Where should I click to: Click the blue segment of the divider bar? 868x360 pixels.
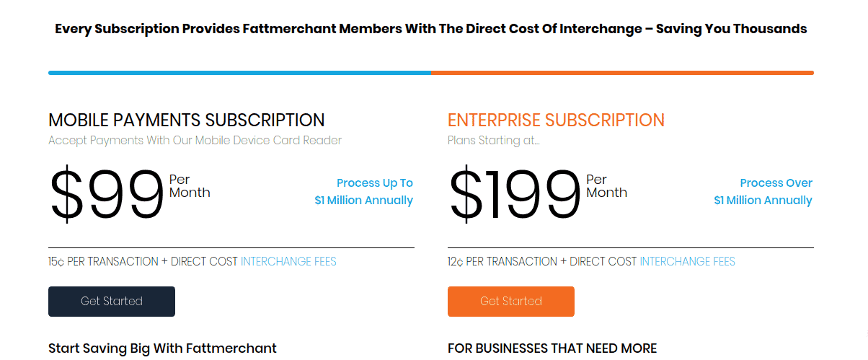[x=239, y=73]
